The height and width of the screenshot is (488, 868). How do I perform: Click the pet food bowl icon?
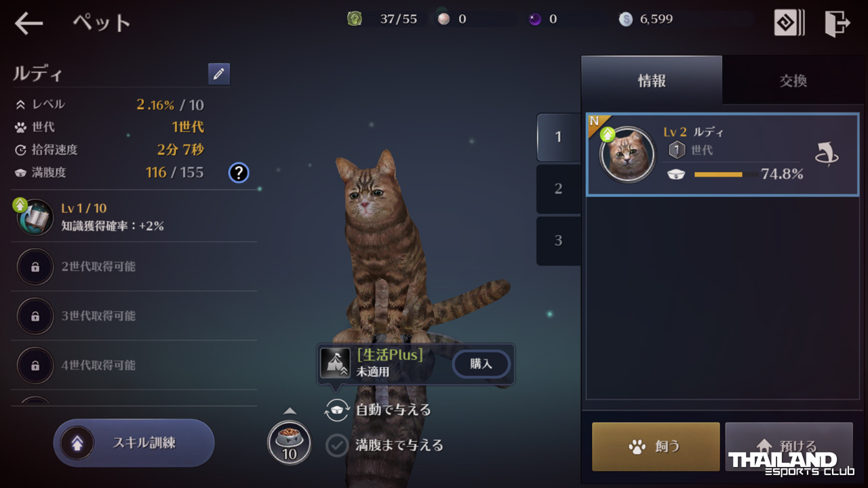coord(290,443)
